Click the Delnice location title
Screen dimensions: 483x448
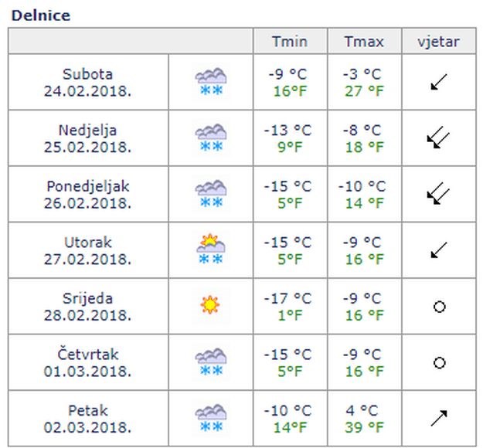coord(41,15)
